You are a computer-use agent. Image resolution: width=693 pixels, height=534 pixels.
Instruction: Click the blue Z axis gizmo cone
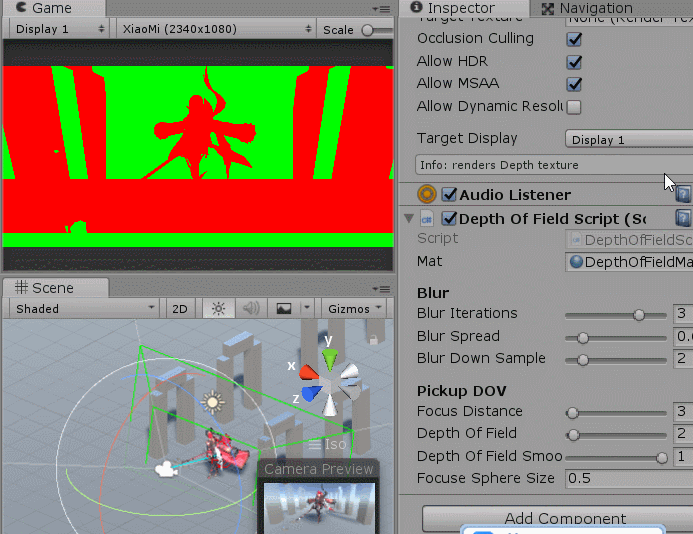(x=312, y=393)
